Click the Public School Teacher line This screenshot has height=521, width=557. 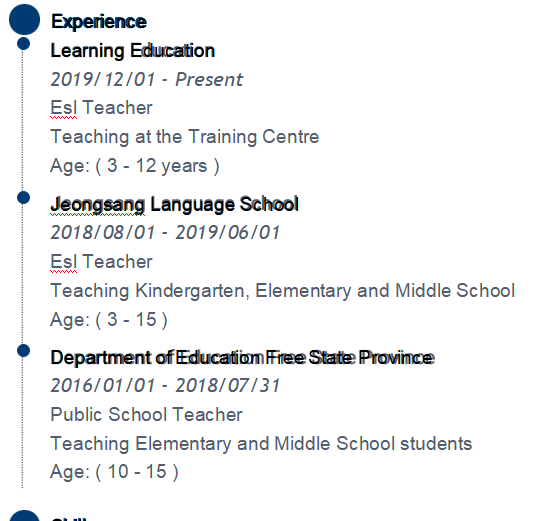(146, 414)
